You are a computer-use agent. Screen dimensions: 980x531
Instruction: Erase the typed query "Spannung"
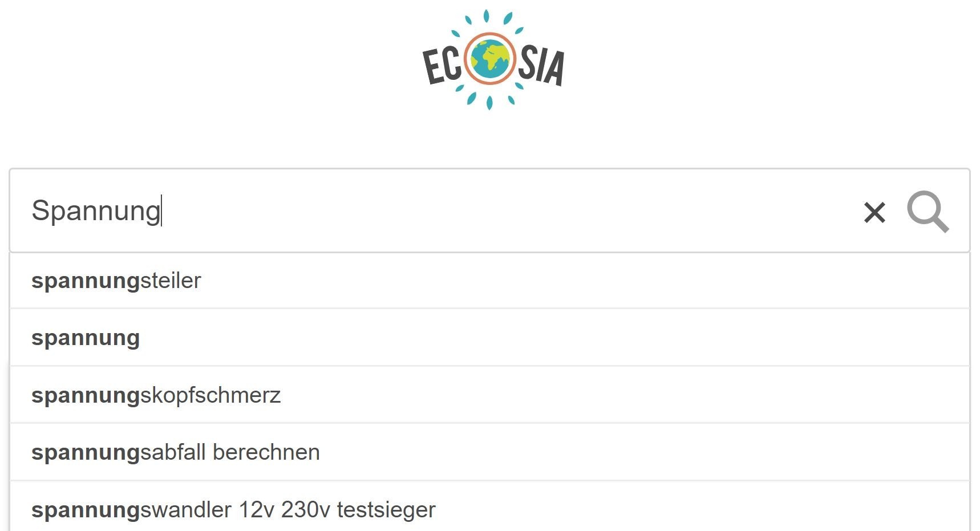point(874,213)
